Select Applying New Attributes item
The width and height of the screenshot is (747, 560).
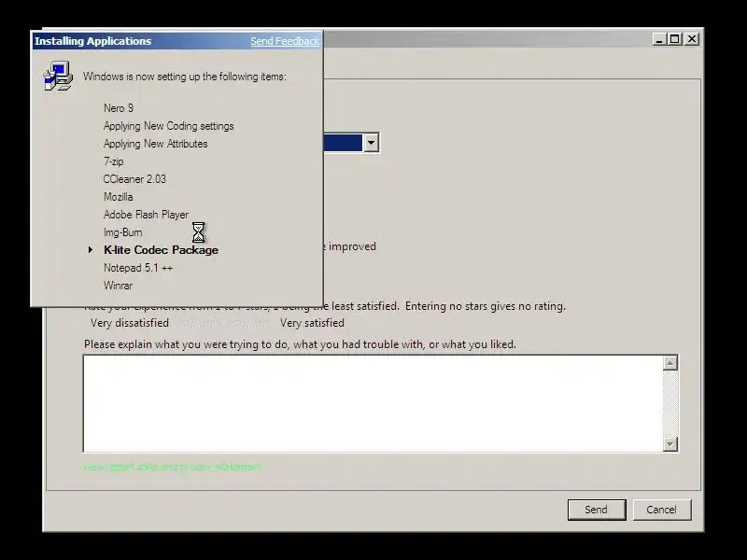click(x=156, y=144)
